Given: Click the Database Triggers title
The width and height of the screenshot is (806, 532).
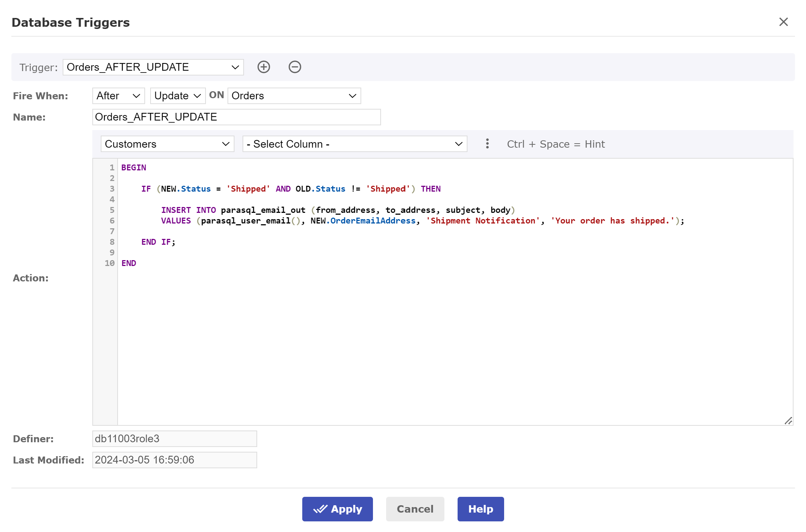Looking at the screenshot, I should 71,22.
